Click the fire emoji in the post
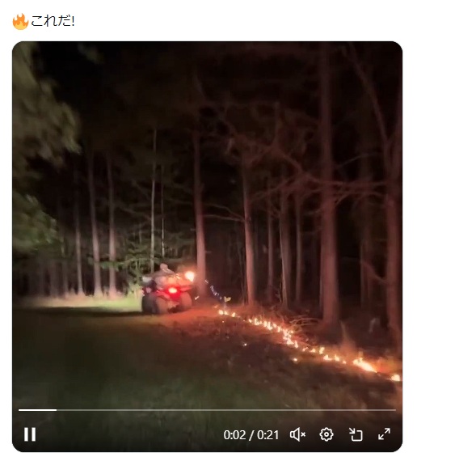 pyautogui.click(x=20, y=22)
